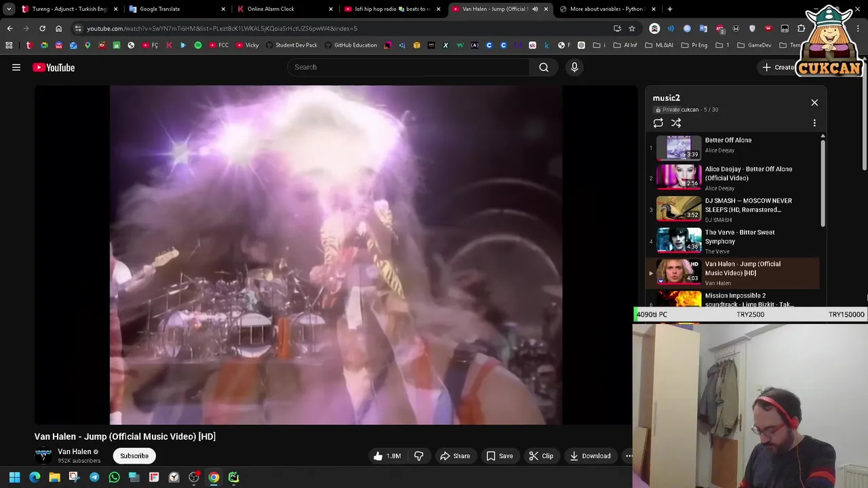Open the Student Dev Pack bookmark
The image size is (868, 488).
pyautogui.click(x=292, y=45)
